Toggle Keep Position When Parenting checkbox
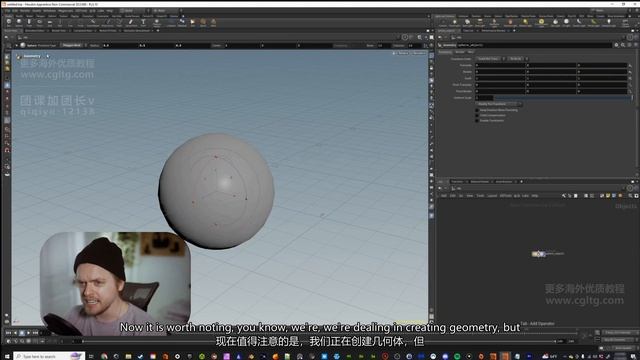Screen dimensions: 640x360 (477, 110)
